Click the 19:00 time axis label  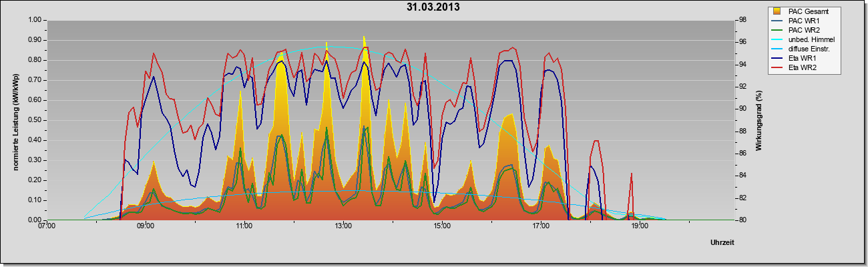point(640,226)
